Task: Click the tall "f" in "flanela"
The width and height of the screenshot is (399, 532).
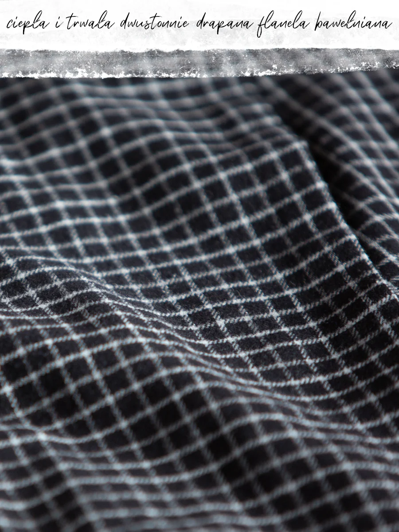Action: tap(261, 24)
